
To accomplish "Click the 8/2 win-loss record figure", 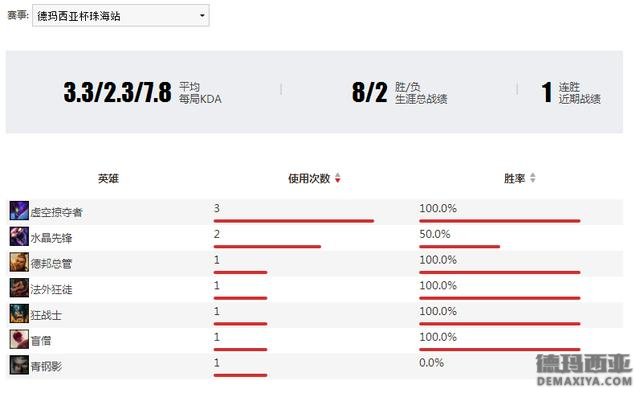I will pyautogui.click(x=369, y=92).
